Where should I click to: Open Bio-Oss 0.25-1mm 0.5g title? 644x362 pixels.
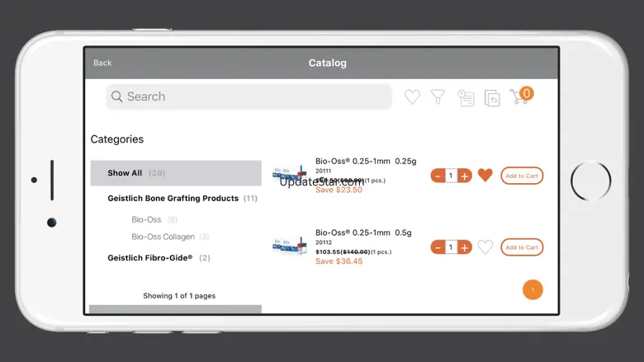pos(363,233)
